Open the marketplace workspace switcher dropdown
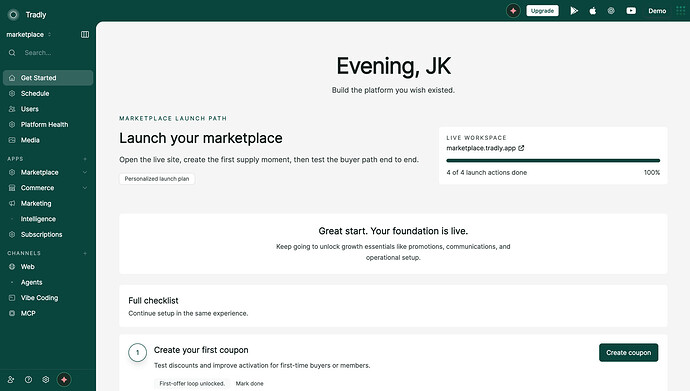 click(x=29, y=34)
